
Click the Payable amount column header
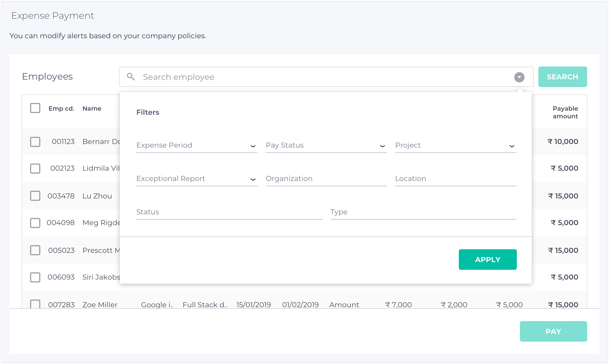pyautogui.click(x=565, y=112)
